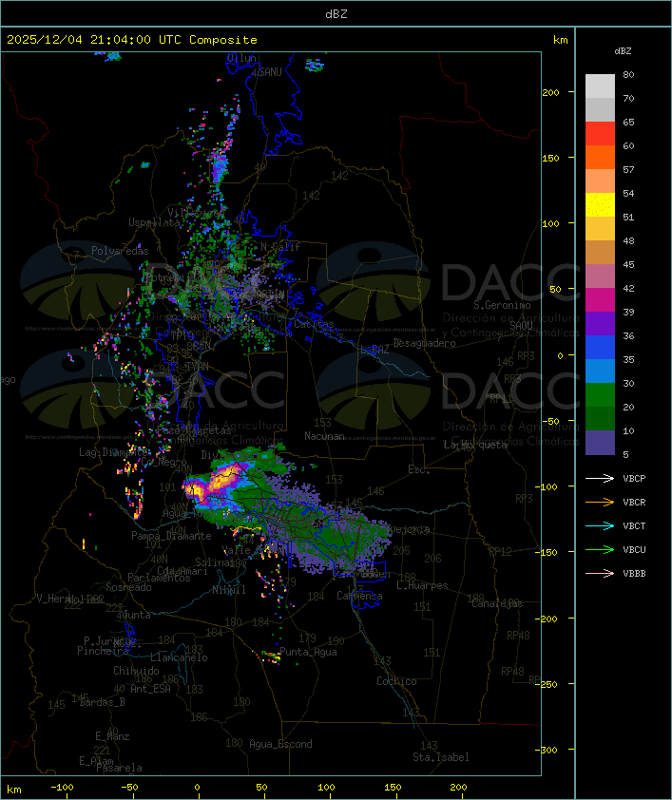Click the -300 tick on vertical axis
This screenshot has height=800, width=672.
coord(548,750)
